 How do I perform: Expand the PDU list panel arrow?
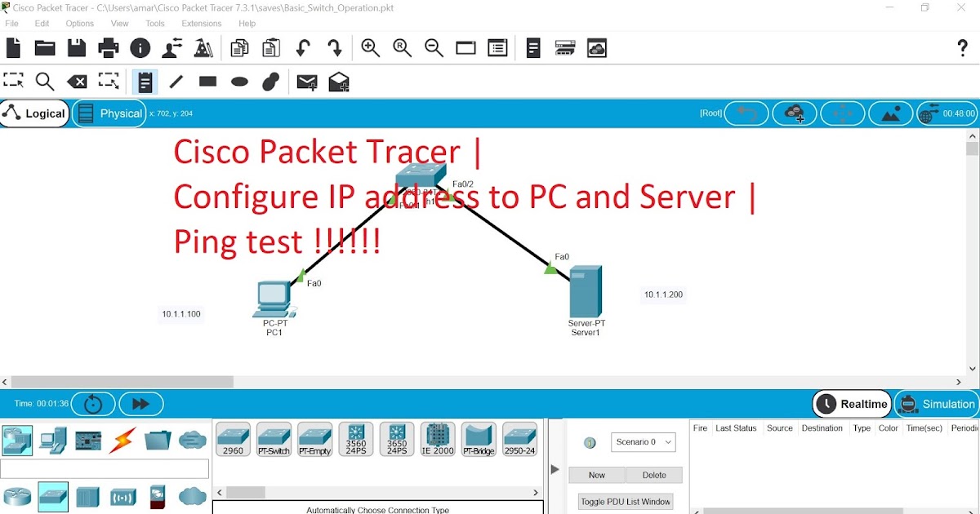[x=555, y=468]
